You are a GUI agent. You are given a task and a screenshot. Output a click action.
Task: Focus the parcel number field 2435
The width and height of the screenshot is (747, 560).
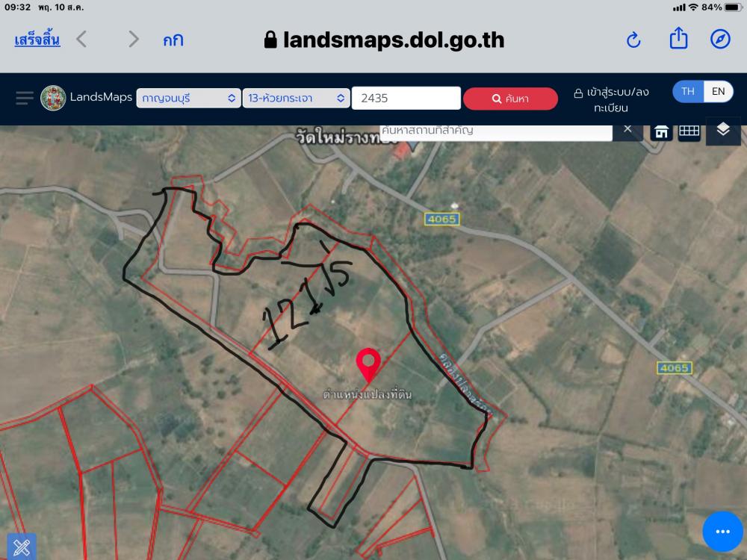point(406,98)
